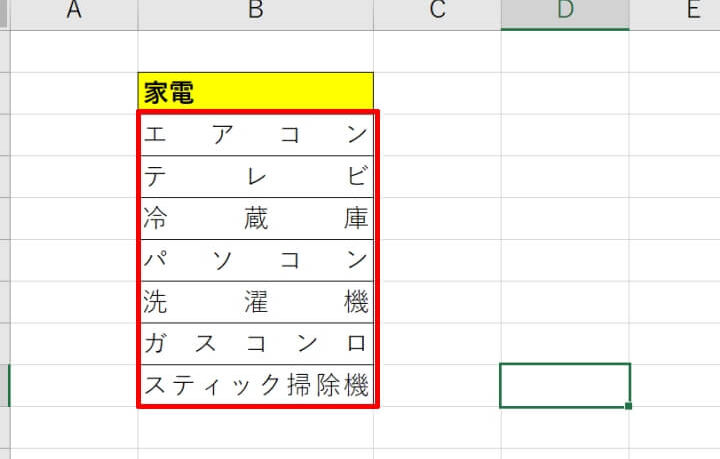
Task: Select the 洗濯機 cell
Action: [256, 302]
